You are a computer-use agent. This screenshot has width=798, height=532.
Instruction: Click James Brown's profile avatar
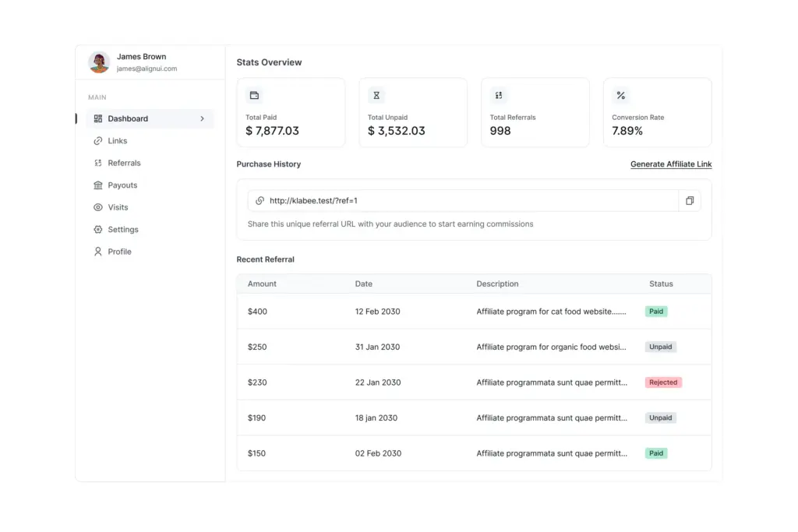98,62
